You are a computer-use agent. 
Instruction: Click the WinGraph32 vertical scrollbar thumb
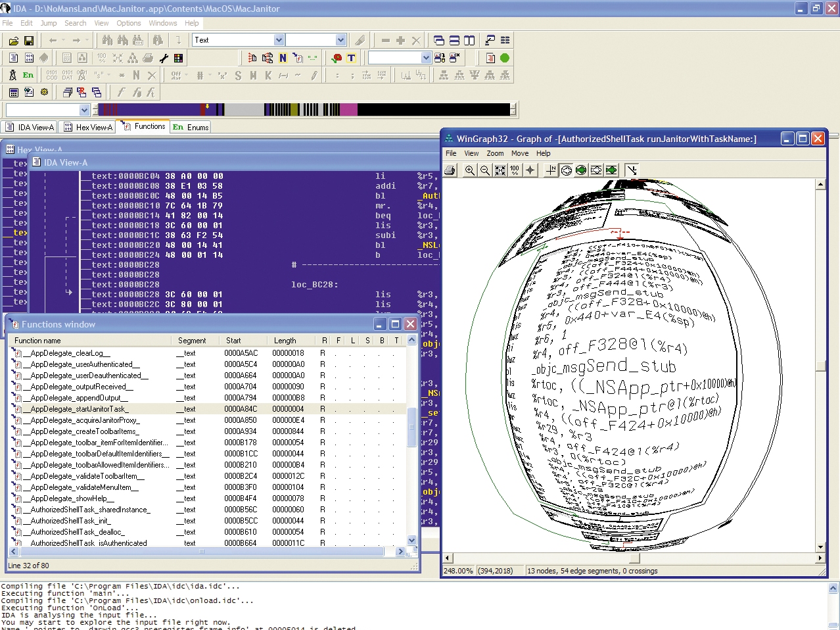coord(820,366)
